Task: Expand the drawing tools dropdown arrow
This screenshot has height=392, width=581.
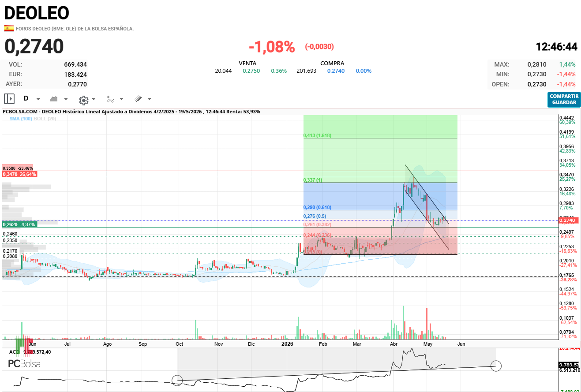Action: (x=149, y=99)
